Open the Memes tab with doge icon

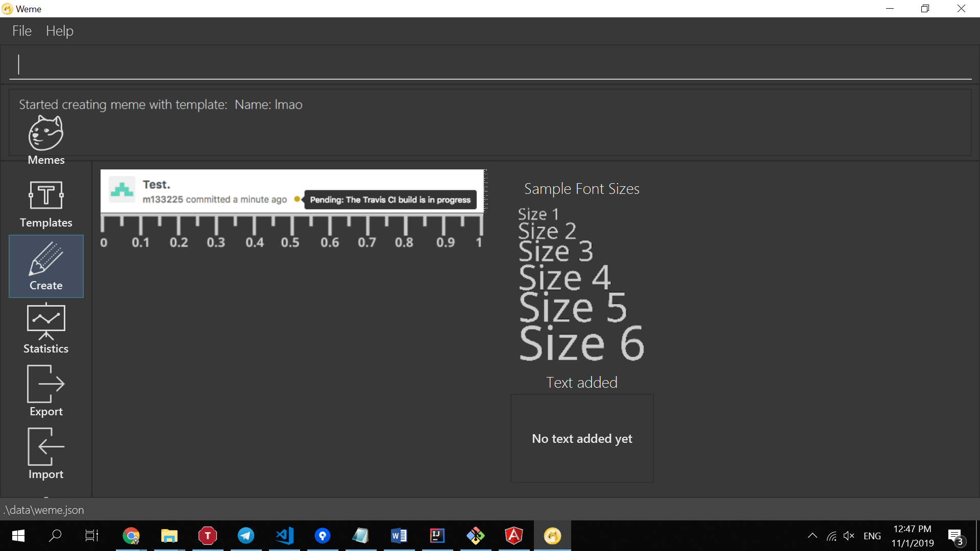click(46, 140)
